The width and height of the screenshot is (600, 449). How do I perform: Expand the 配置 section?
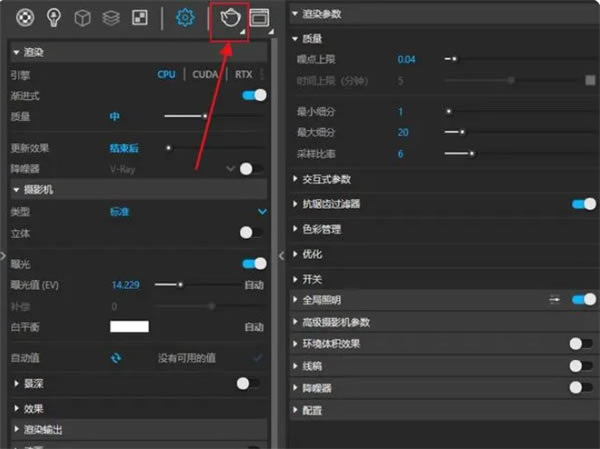[x=295, y=410]
